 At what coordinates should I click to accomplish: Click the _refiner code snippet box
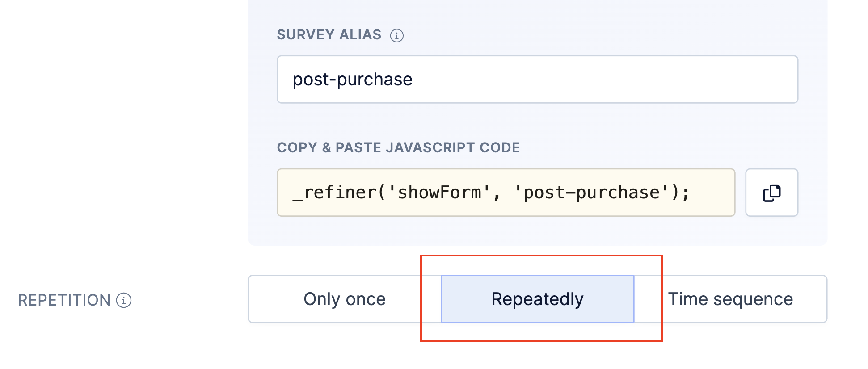(x=506, y=193)
